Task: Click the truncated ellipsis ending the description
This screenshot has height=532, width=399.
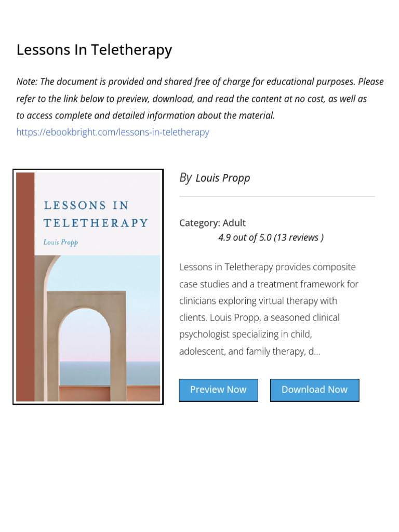Action: pos(316,352)
